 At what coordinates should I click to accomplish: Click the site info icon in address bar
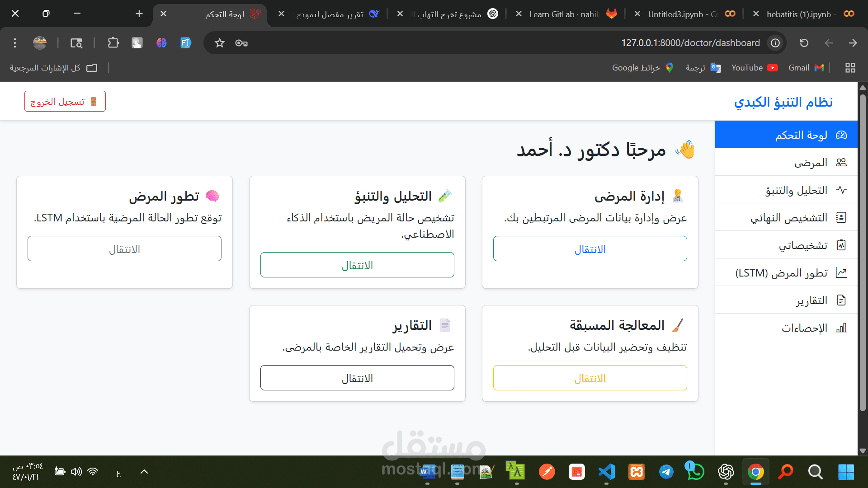775,43
